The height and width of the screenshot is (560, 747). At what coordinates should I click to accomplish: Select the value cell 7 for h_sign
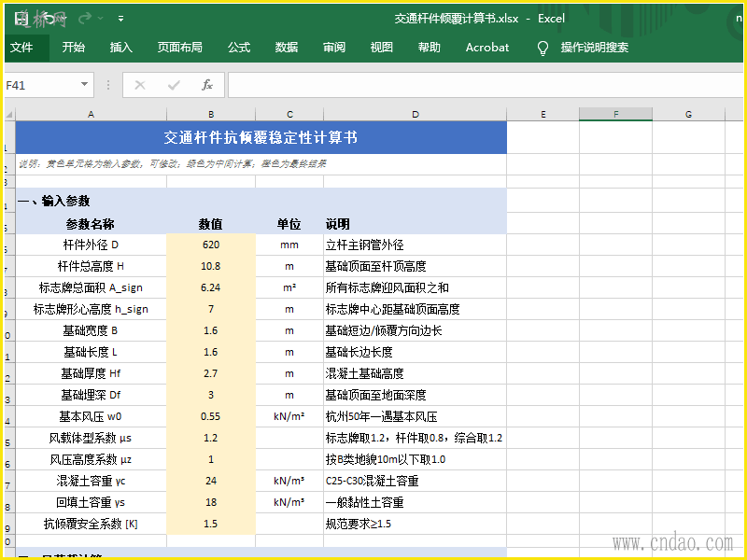coord(211,309)
